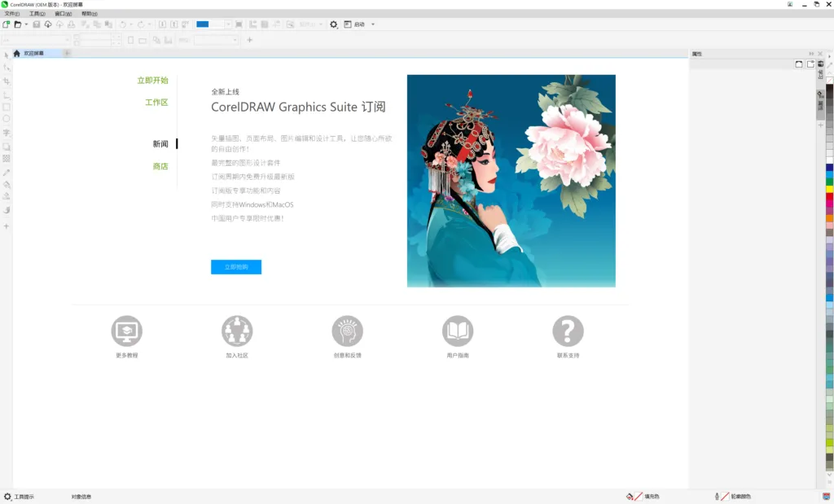834x504 pixels.
Task: Click the redo arrow icon
Action: [x=141, y=24]
